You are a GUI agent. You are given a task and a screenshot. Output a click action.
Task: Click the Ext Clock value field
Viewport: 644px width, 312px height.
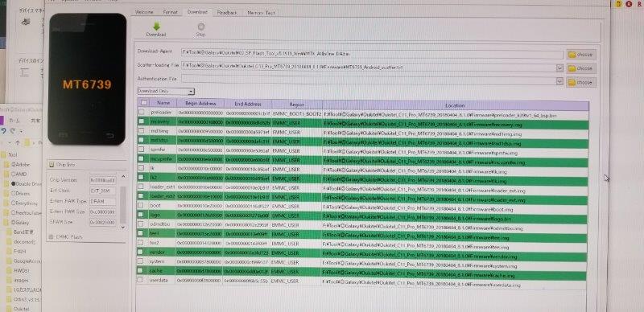coord(103,191)
